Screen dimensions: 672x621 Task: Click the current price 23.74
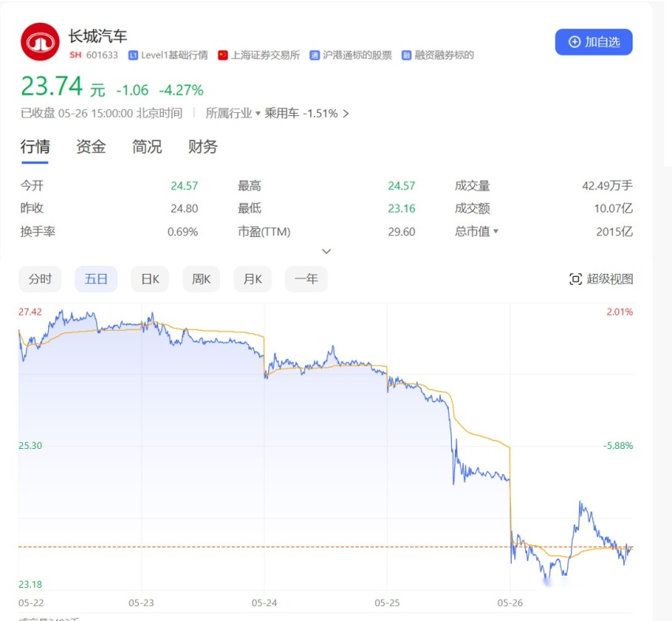[x=51, y=86]
